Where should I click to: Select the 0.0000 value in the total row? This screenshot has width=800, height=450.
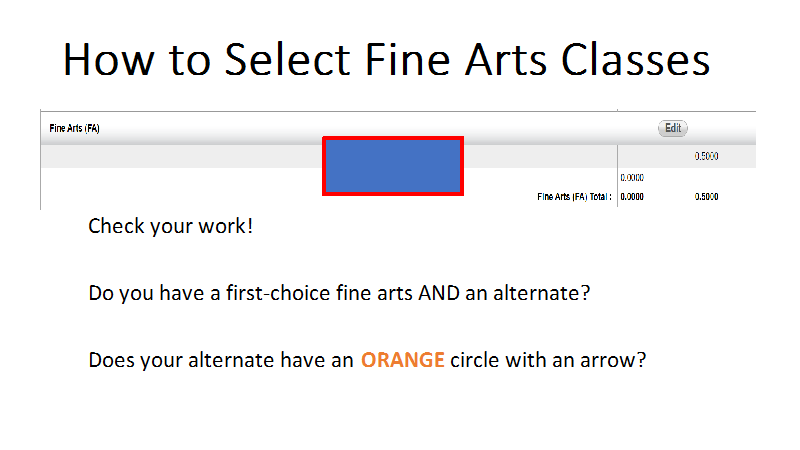[x=632, y=196]
